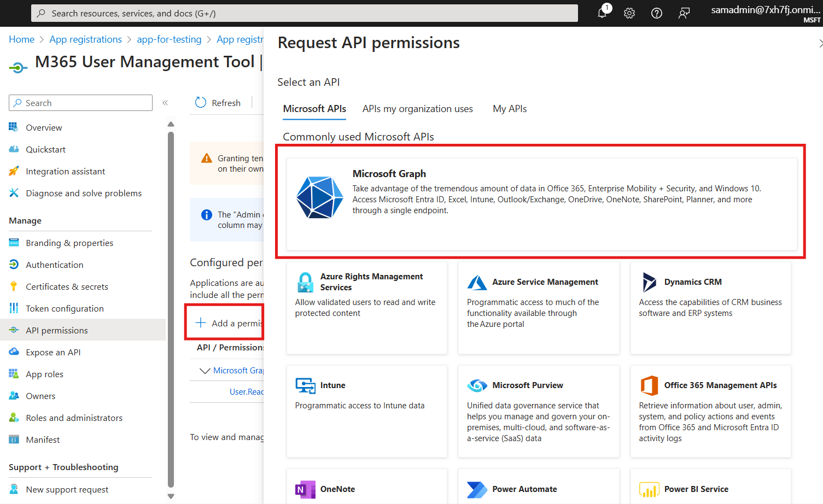The width and height of the screenshot is (823, 504).
Task: Click the Microsoft Graph polyhedron logo
Action: coord(320,197)
